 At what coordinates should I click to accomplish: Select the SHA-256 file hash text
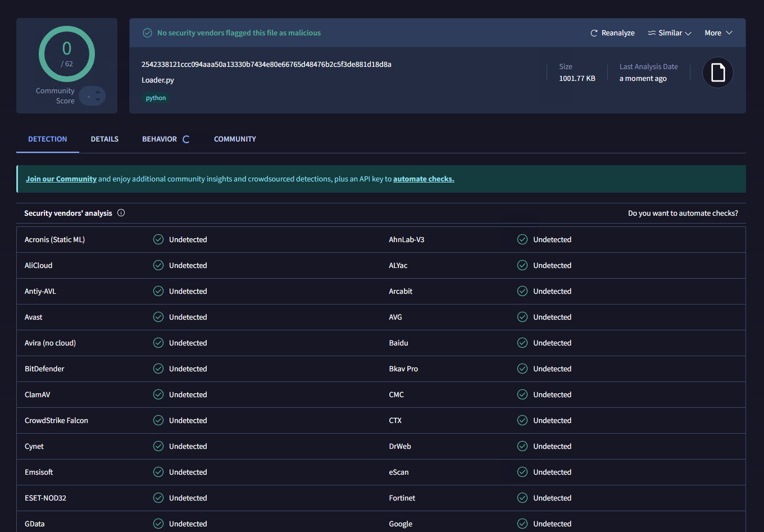point(266,65)
